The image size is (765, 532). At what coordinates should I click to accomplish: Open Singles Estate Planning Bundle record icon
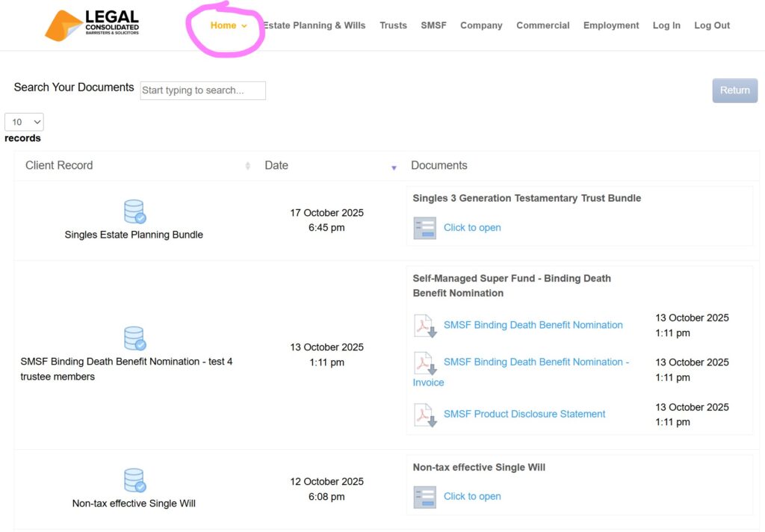point(134,211)
